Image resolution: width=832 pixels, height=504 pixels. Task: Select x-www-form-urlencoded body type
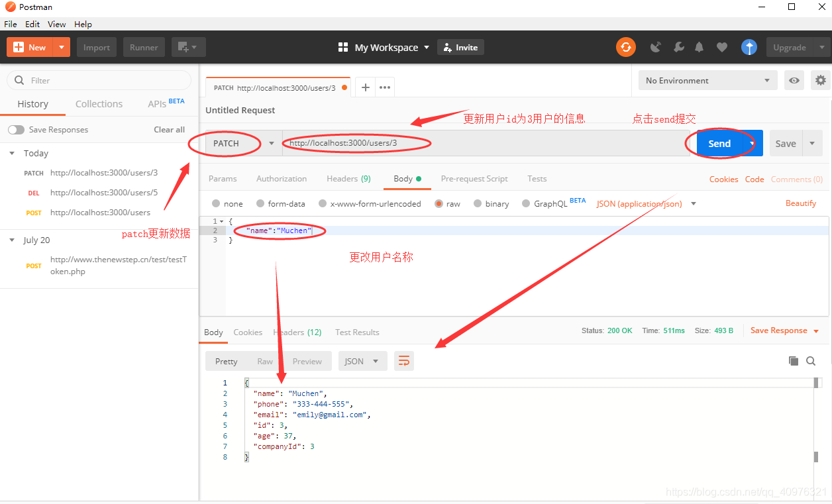(x=323, y=204)
